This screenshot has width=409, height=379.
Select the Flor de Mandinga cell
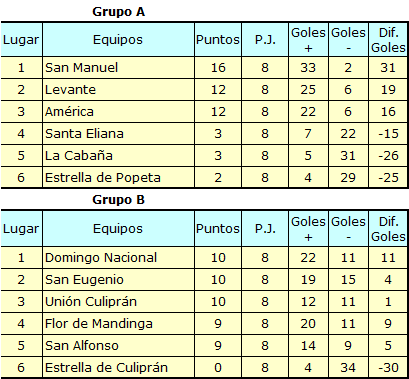pos(118,324)
